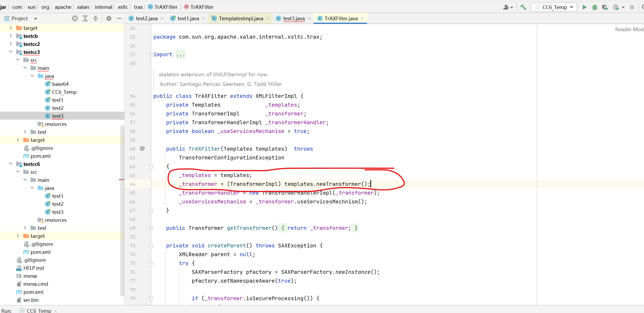Open the CC6_Temp run configuration dropdown
Screen dimensions: 644x313
(x=554, y=7)
